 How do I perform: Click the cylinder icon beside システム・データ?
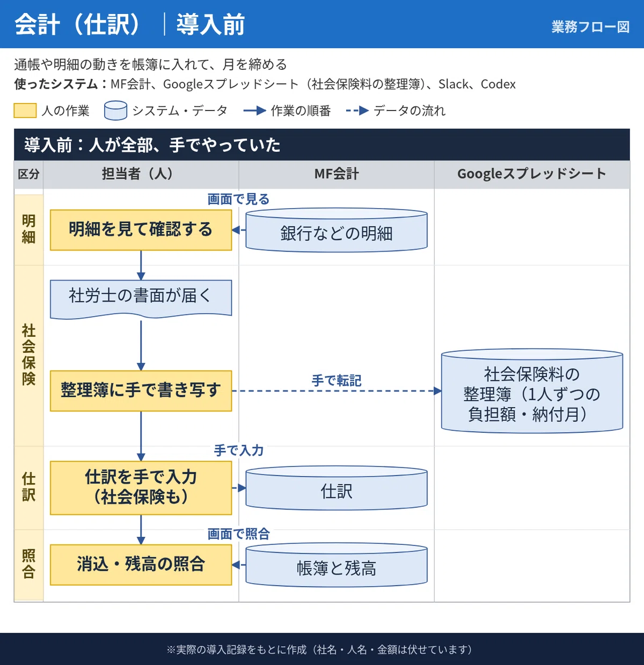coord(115,110)
